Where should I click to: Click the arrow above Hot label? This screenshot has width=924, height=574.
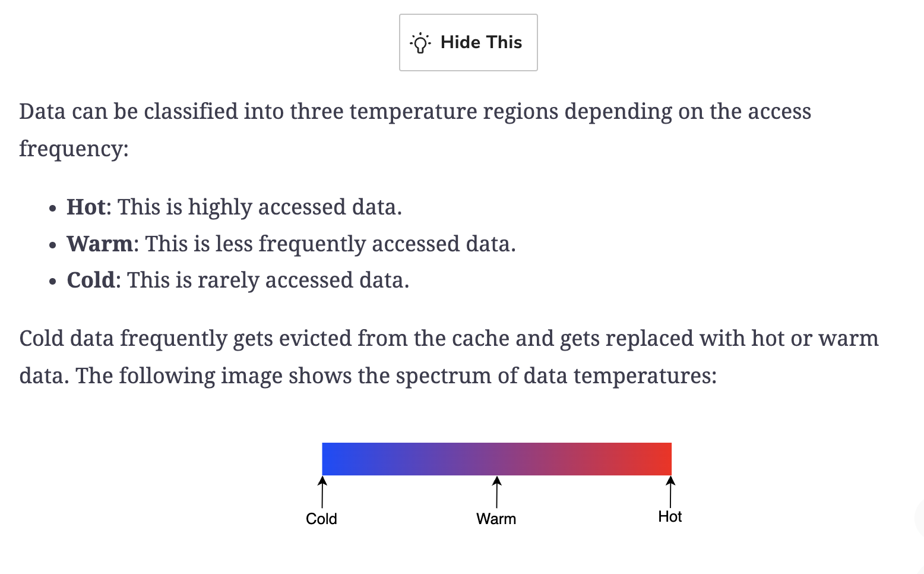[670, 492]
